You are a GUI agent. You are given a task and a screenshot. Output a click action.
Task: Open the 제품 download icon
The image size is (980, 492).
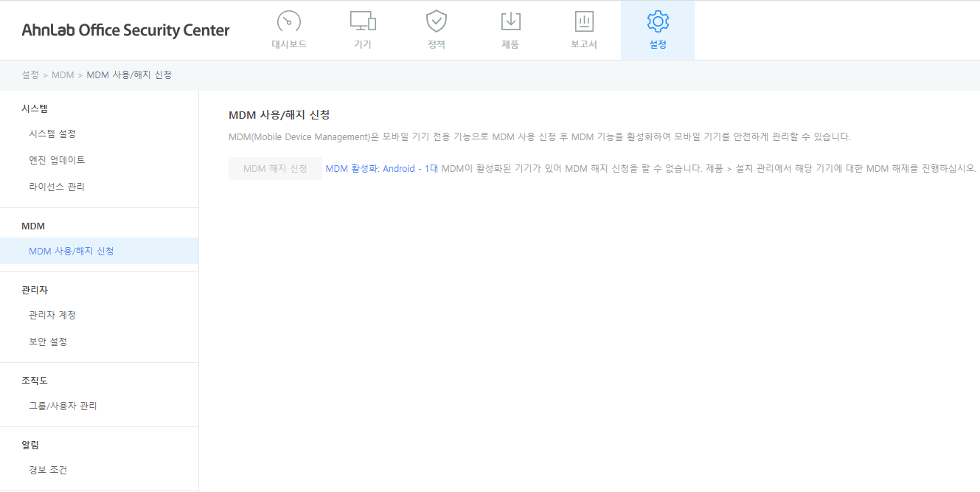click(x=510, y=21)
